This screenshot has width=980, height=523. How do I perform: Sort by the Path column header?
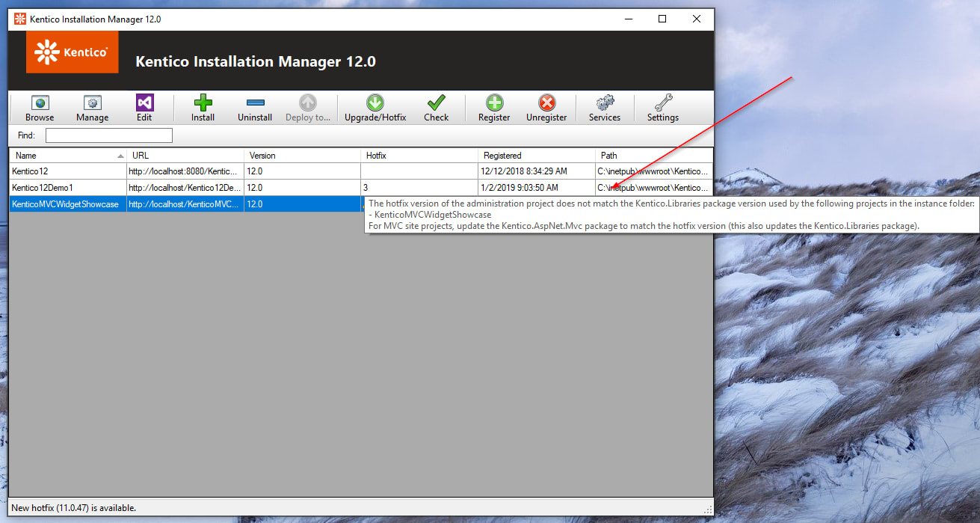[654, 156]
